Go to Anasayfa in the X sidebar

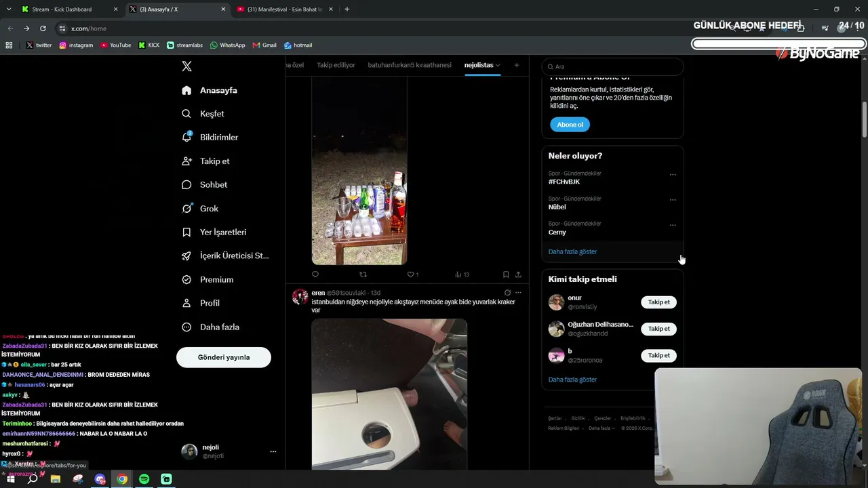(x=210, y=90)
